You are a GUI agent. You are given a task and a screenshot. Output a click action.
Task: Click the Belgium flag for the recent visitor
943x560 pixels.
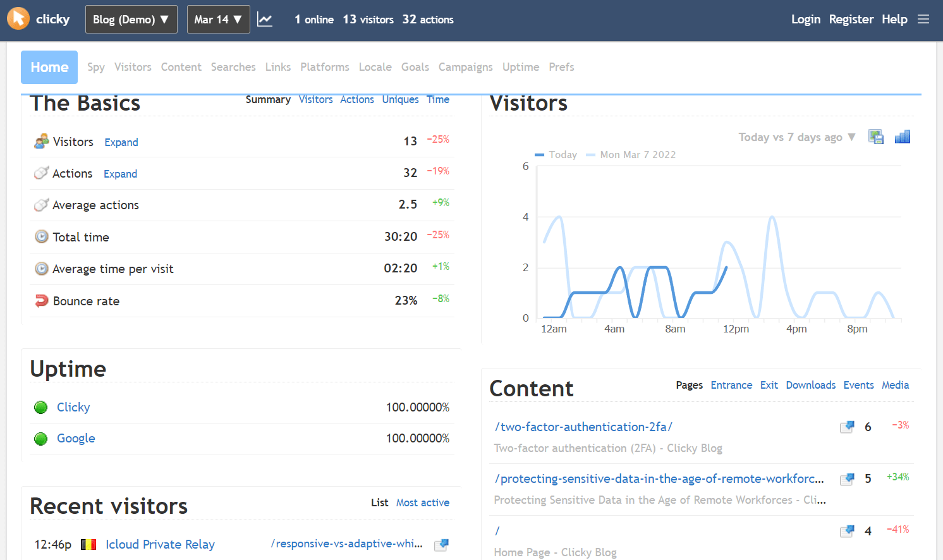click(88, 544)
